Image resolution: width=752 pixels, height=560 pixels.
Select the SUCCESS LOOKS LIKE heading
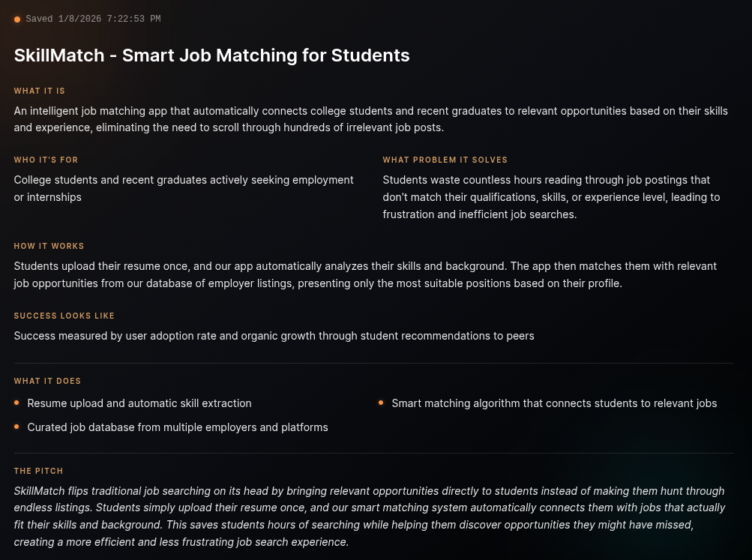64,316
